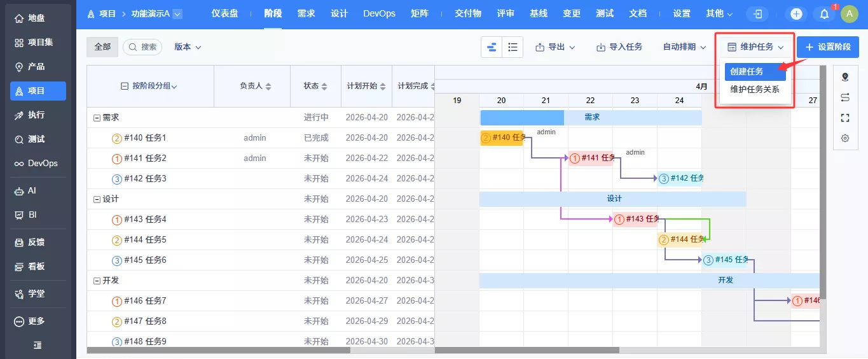868x359 pixels.
Task: Open the 矩阵 tab
Action: click(419, 13)
